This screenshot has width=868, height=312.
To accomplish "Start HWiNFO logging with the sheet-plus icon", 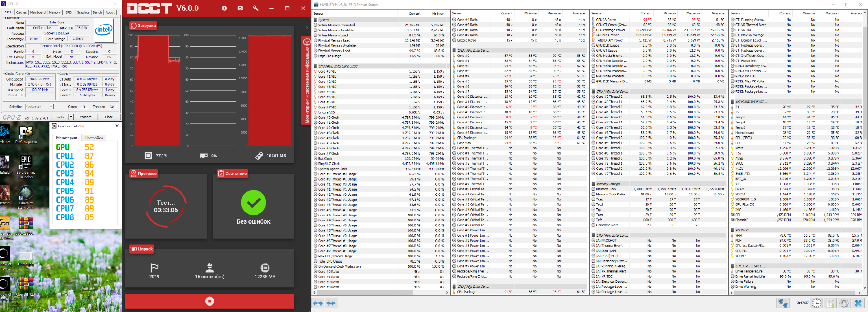I will click(830, 303).
